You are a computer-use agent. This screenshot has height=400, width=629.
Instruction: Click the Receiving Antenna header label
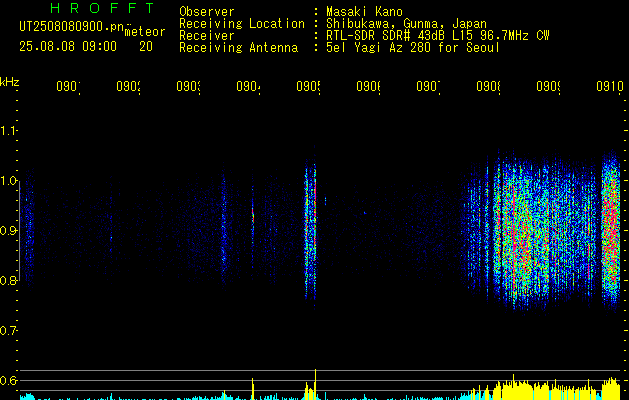[239, 48]
